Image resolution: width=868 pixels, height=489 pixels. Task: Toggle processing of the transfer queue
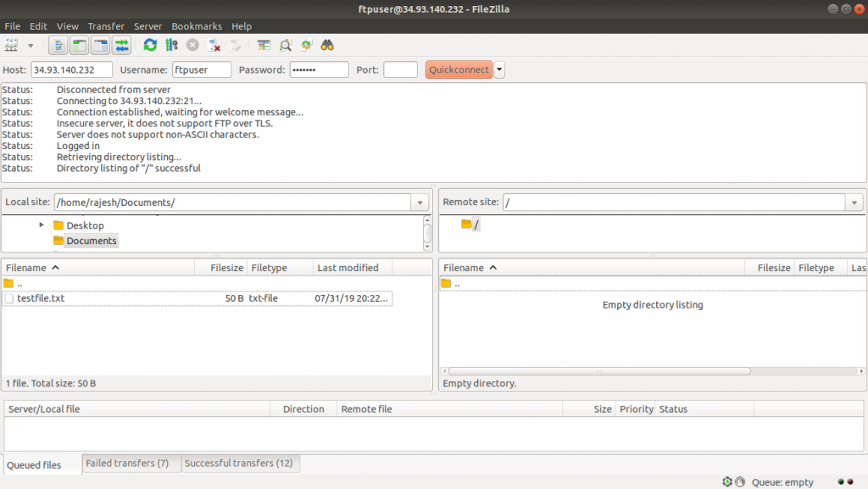coord(171,46)
